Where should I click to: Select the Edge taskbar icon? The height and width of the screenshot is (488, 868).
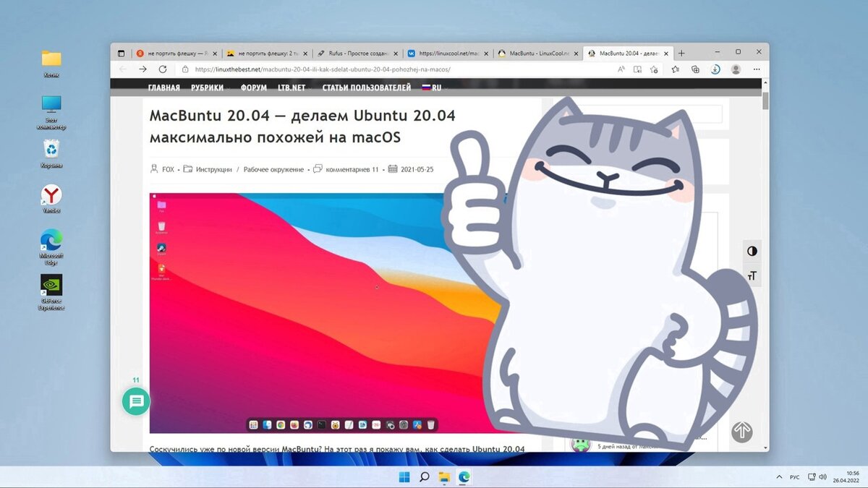(464, 476)
